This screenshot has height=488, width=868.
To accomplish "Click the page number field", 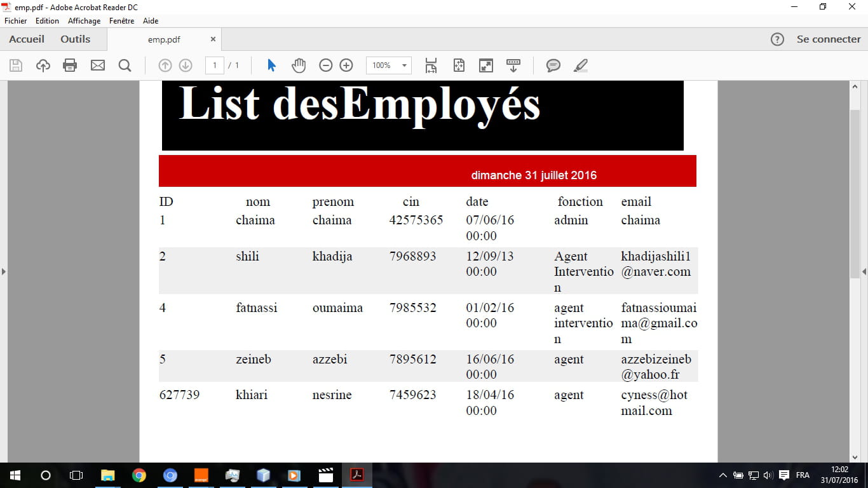I will click(215, 65).
